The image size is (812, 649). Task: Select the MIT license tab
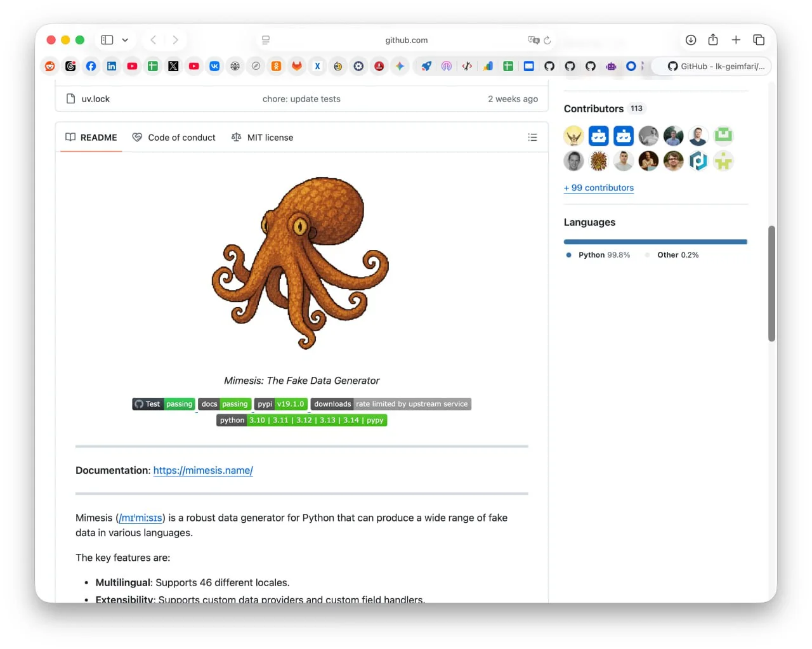[x=263, y=137]
